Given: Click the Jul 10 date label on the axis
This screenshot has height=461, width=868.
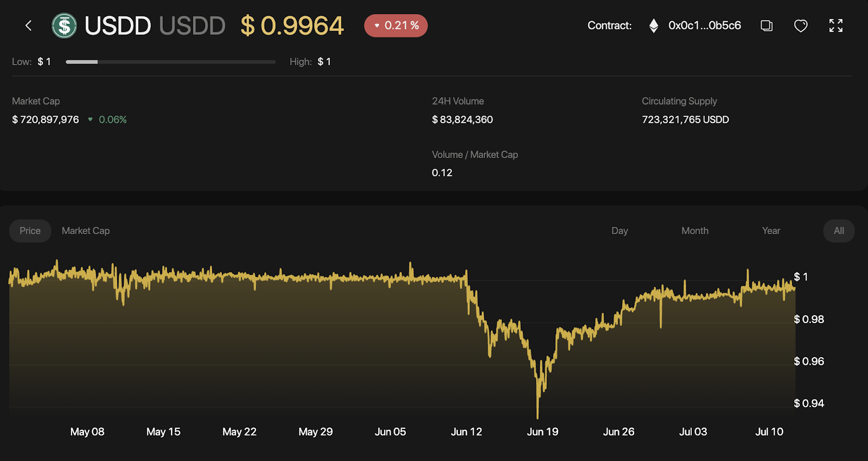Looking at the screenshot, I should 769,432.
